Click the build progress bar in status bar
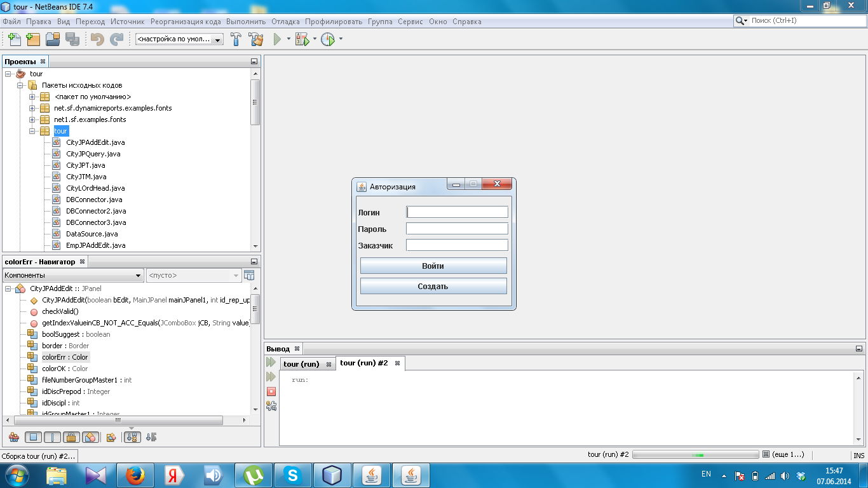 [x=695, y=455]
